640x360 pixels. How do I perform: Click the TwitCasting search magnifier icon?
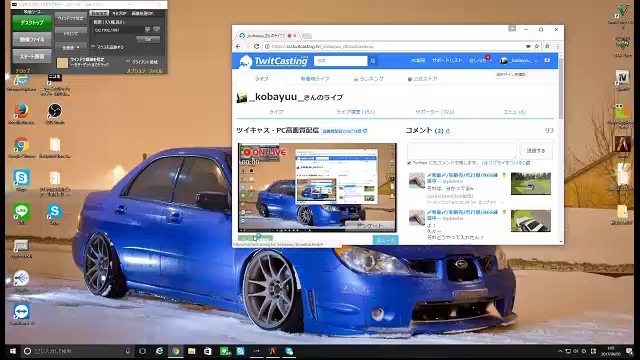(373, 61)
